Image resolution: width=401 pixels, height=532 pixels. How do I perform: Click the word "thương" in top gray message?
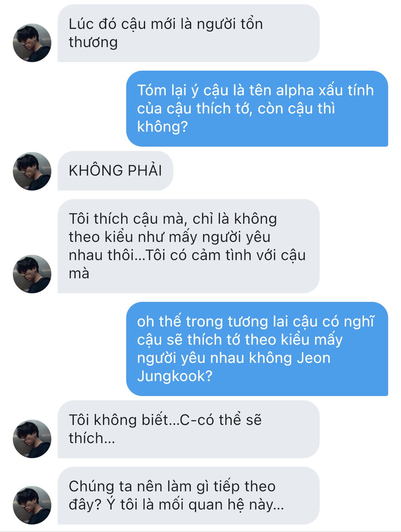(x=93, y=42)
